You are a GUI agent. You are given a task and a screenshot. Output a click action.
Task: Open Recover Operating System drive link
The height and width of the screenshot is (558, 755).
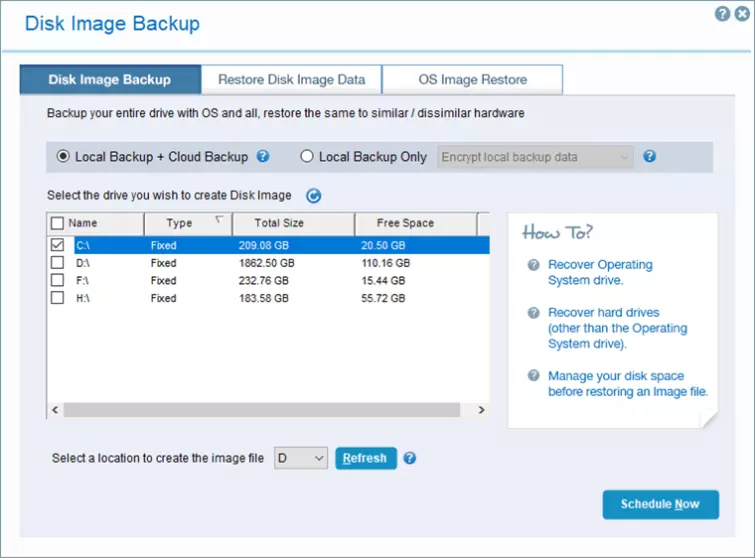(x=600, y=273)
